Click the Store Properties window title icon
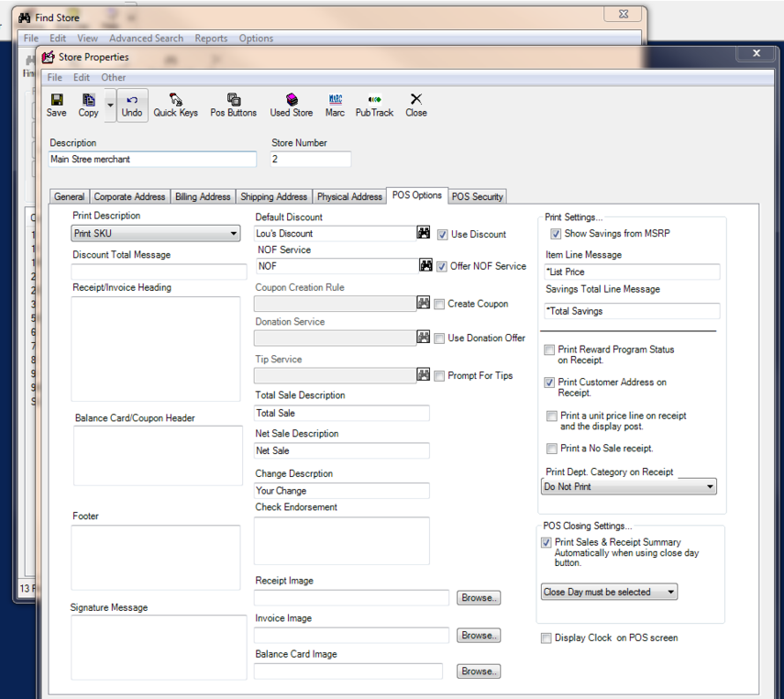The height and width of the screenshot is (699, 784). [x=48, y=57]
